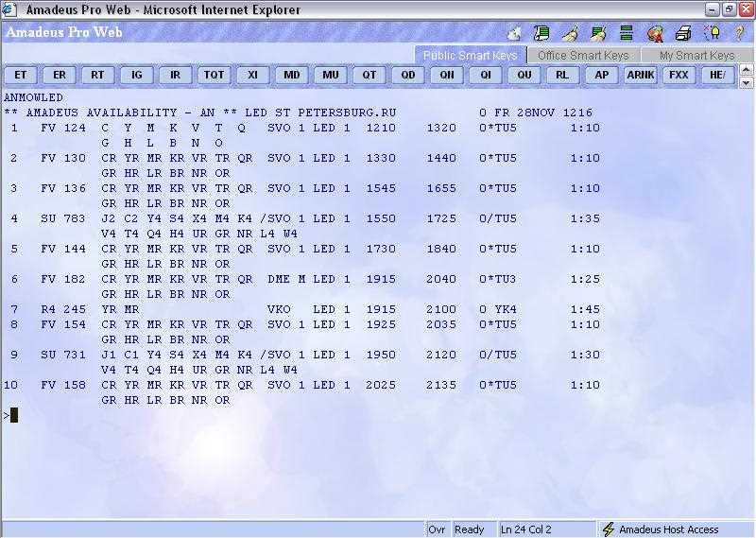Click the AP smart key
The image size is (756, 538).
[x=602, y=75]
